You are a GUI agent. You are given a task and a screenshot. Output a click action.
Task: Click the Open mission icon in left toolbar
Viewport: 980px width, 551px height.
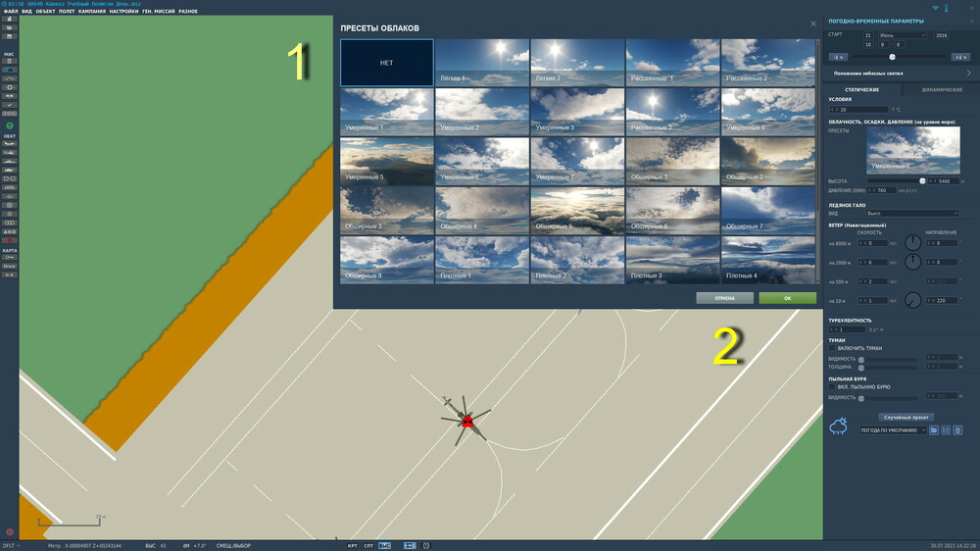[x=10, y=27]
